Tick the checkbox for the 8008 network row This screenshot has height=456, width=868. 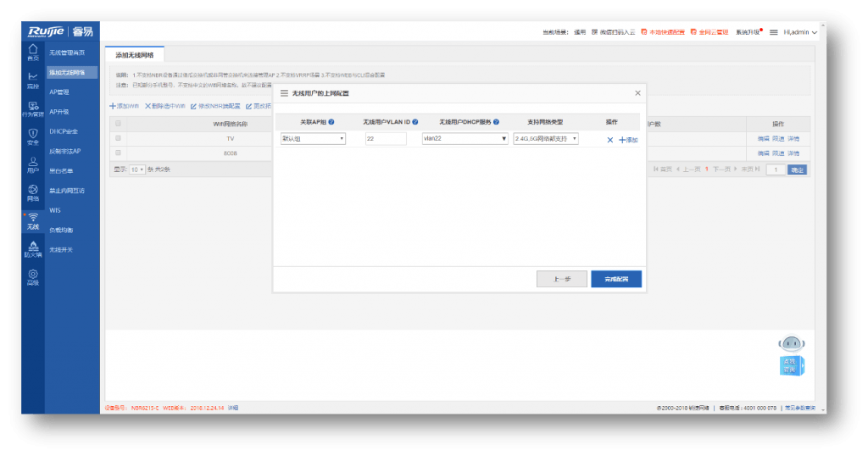(x=118, y=153)
